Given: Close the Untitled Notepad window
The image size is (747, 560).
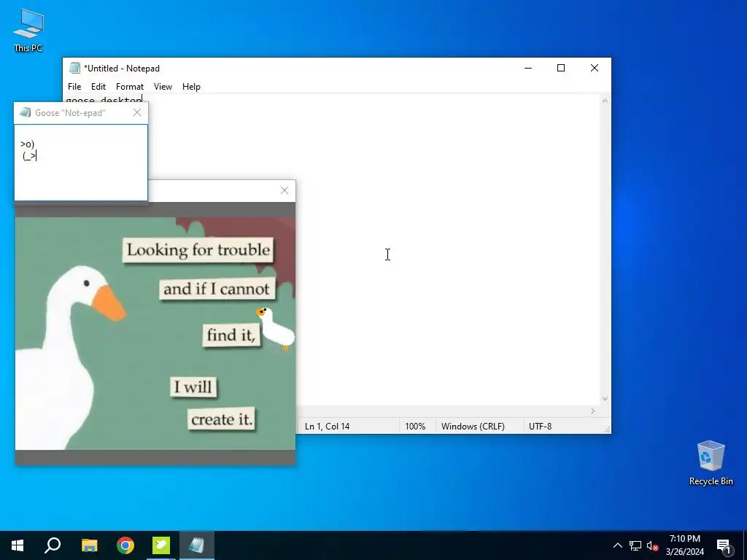Looking at the screenshot, I should (x=594, y=68).
